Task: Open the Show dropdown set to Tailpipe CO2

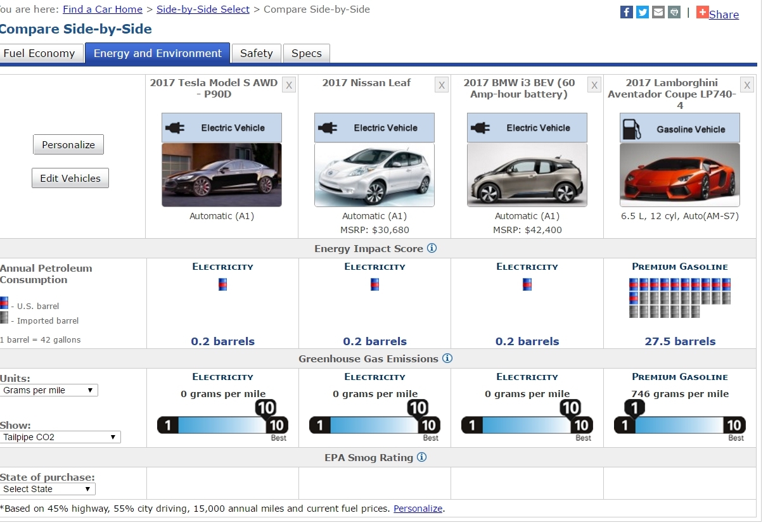Action: pyautogui.click(x=60, y=437)
